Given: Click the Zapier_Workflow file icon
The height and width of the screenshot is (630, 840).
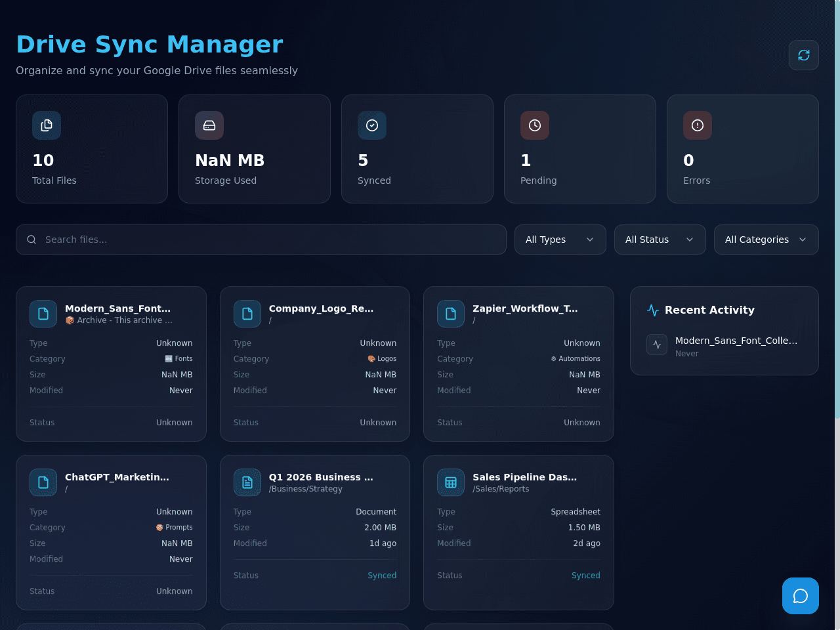Looking at the screenshot, I should (451, 314).
